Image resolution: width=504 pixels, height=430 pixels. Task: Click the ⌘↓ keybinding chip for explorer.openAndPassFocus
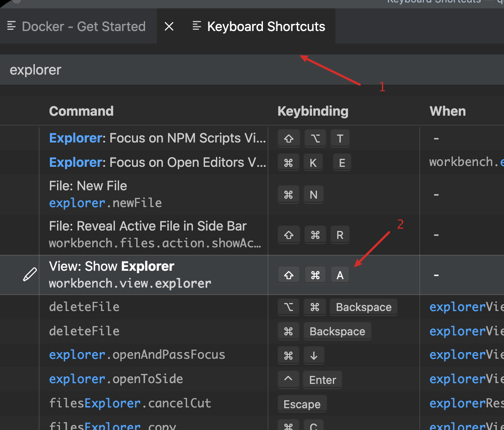coord(301,355)
